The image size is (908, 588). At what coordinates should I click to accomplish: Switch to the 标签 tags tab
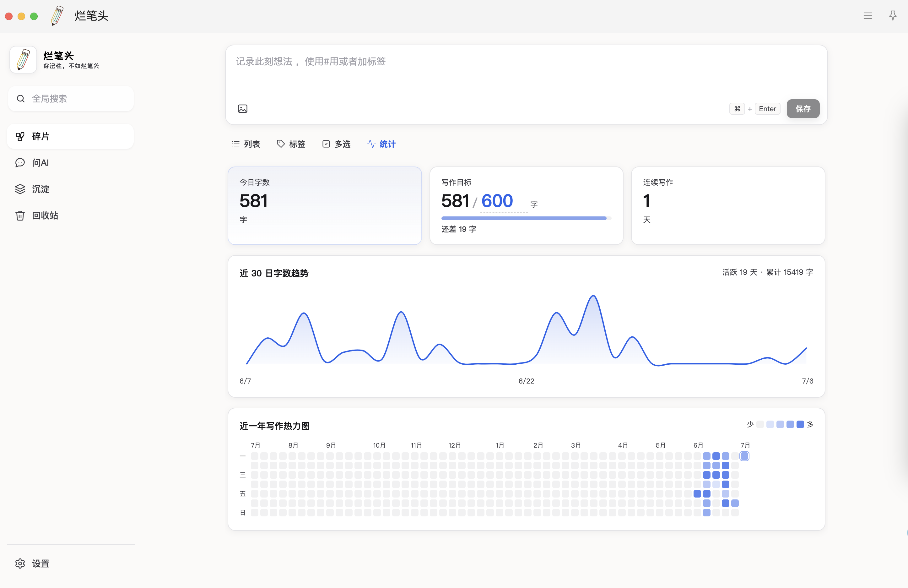tap(291, 144)
